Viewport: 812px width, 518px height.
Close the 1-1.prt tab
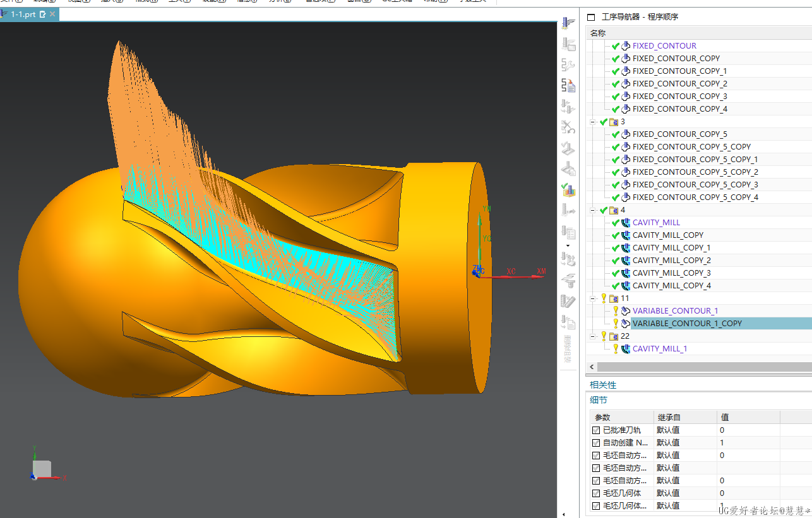click(52, 14)
